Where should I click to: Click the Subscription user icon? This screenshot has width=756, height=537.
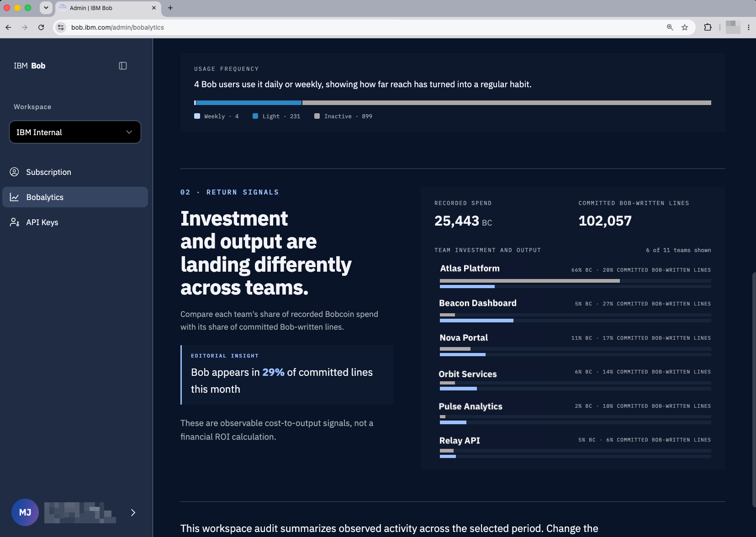pos(15,172)
